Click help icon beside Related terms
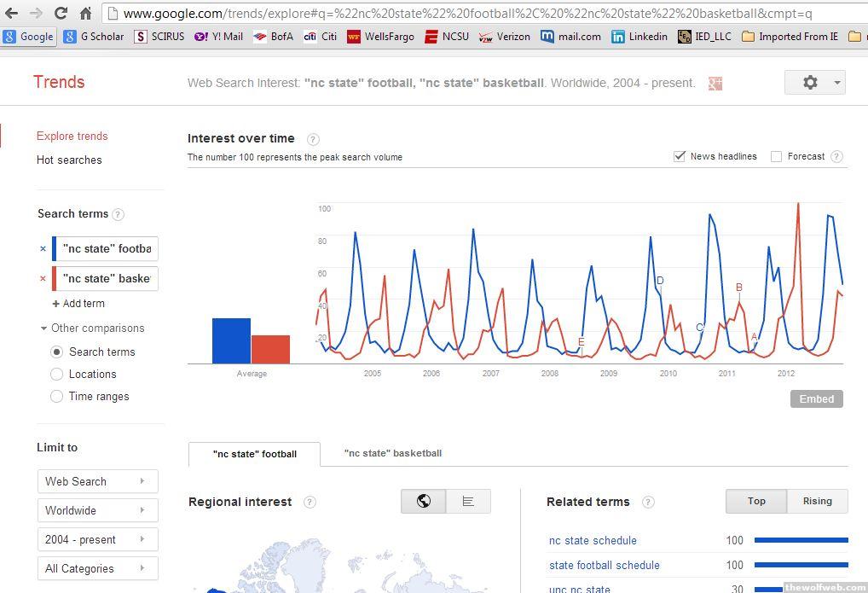 tap(648, 502)
